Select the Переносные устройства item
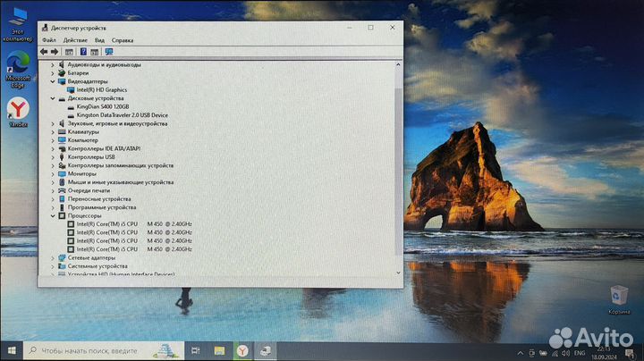Viewport: 644px width, 361px height. (99, 199)
